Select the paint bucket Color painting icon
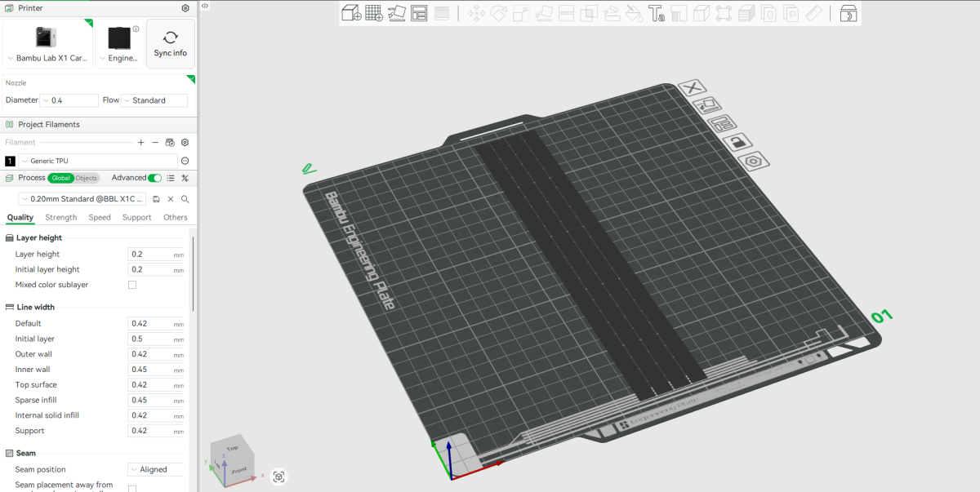The height and width of the screenshot is (492, 980). tap(634, 13)
